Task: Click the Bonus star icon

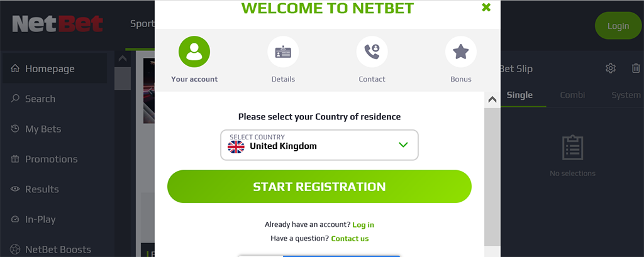Action: pyautogui.click(x=461, y=52)
